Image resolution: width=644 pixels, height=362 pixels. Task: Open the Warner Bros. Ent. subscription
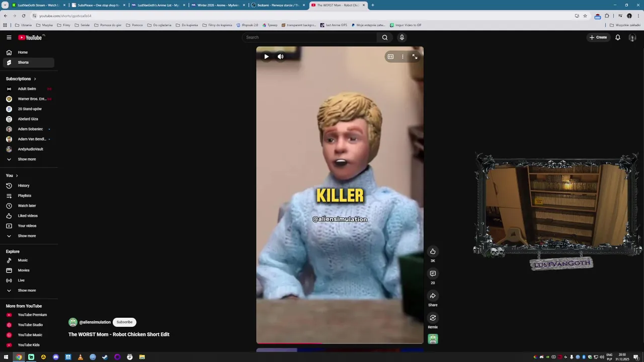click(28, 99)
